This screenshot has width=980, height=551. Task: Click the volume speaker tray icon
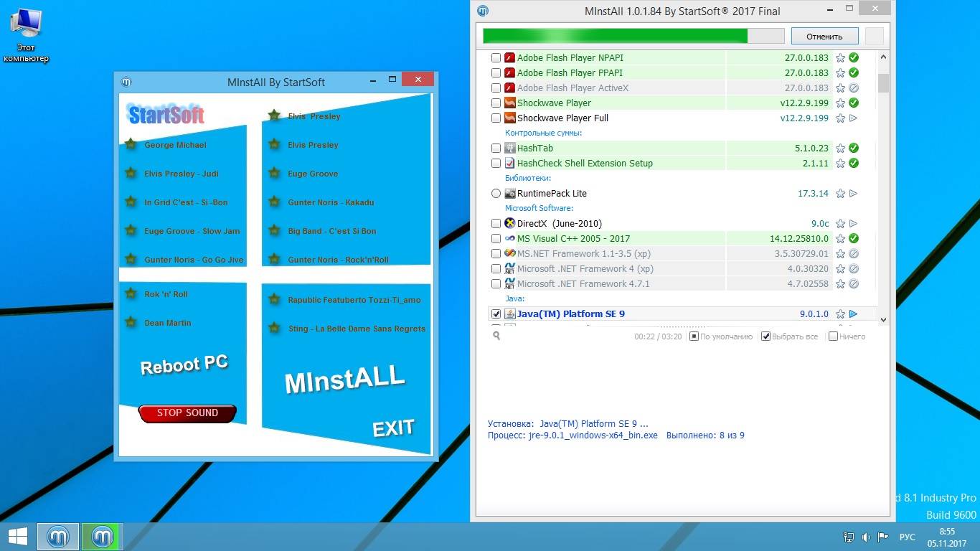[x=866, y=537]
